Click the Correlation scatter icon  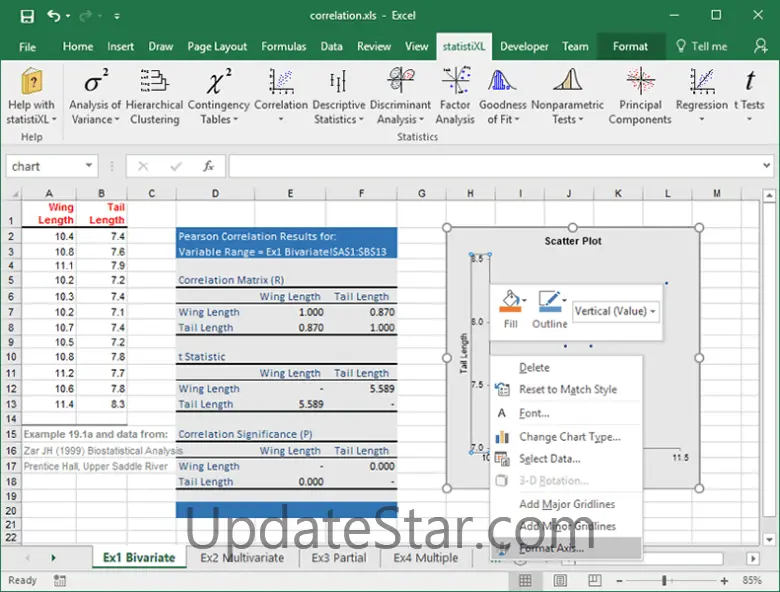pyautogui.click(x=281, y=81)
